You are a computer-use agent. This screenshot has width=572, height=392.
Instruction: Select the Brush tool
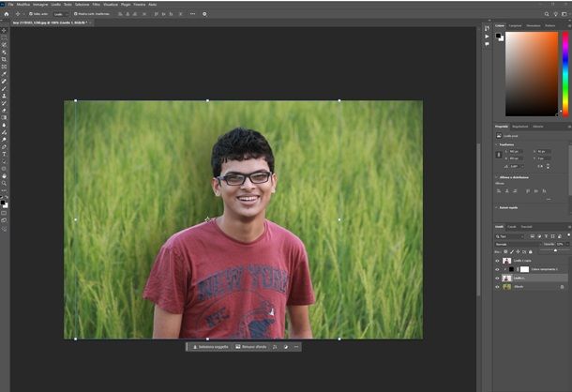point(4,89)
